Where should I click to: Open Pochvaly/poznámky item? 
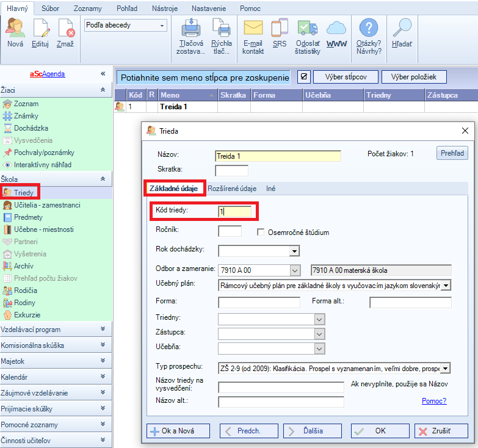pos(44,153)
